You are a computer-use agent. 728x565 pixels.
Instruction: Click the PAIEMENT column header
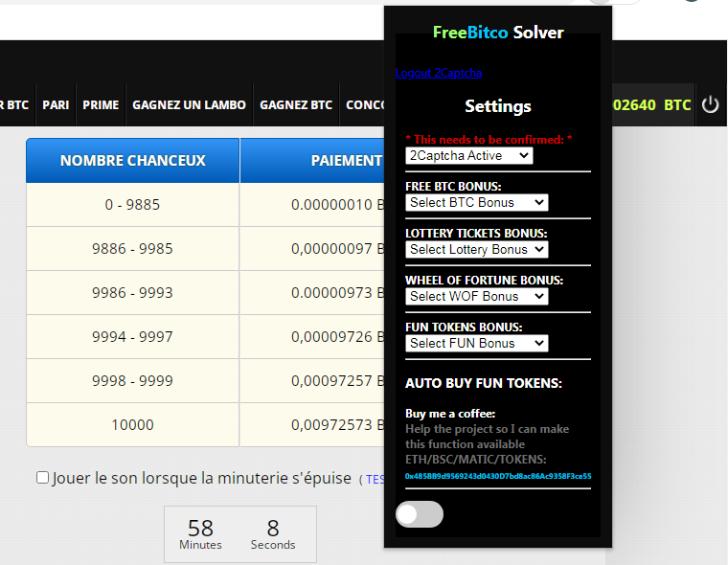pyautogui.click(x=312, y=160)
